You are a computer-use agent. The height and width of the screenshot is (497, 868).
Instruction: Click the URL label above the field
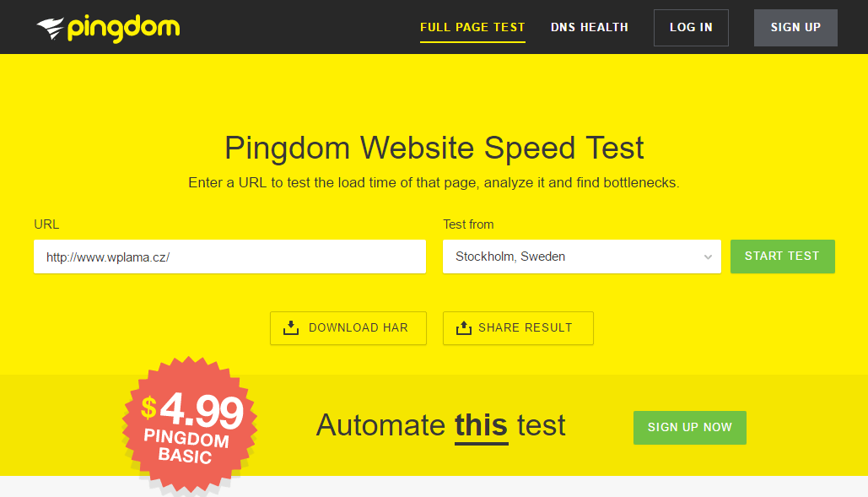pos(46,224)
